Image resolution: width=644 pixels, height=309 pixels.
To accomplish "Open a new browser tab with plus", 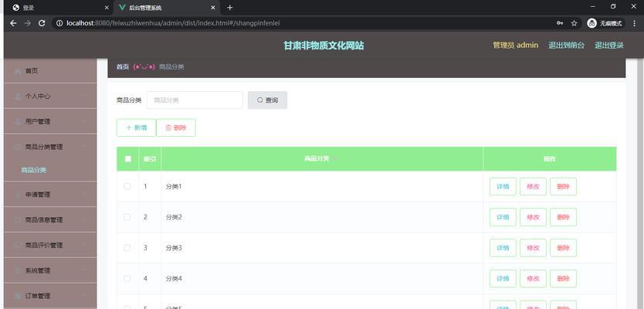I will 229,8.
